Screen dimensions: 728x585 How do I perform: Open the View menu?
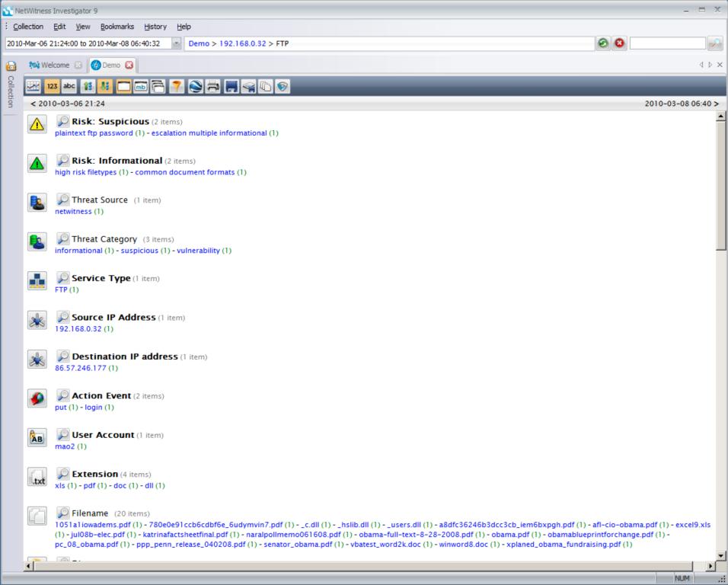(x=83, y=27)
